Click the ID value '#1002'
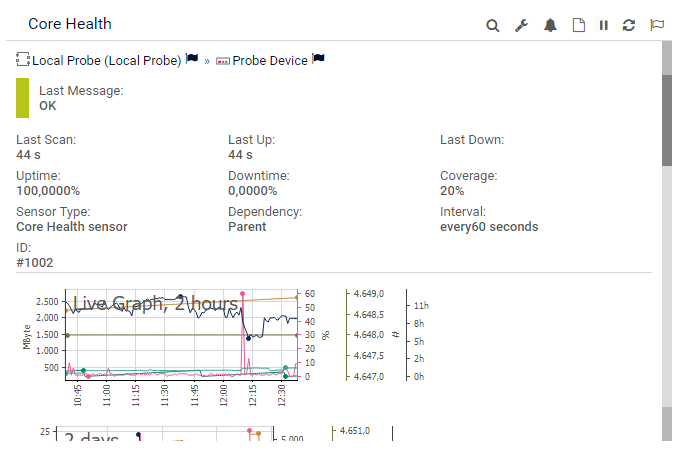The height and width of the screenshot is (451, 678). coord(35,262)
